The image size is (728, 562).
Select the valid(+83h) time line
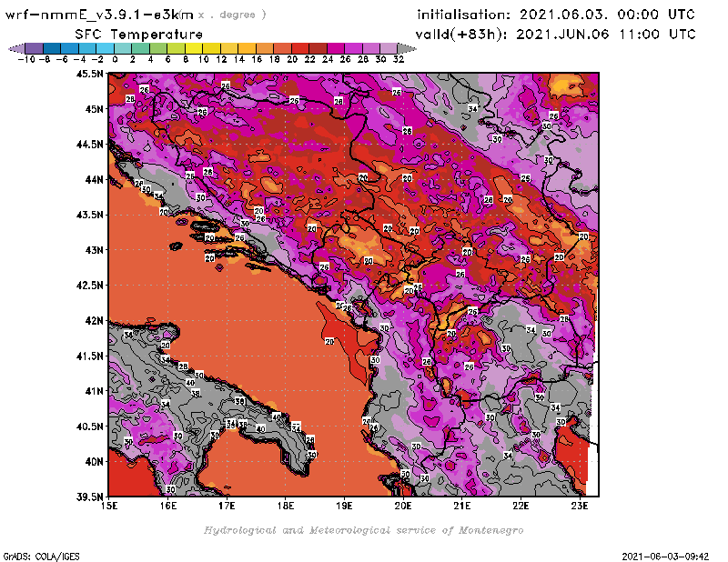[555, 35]
